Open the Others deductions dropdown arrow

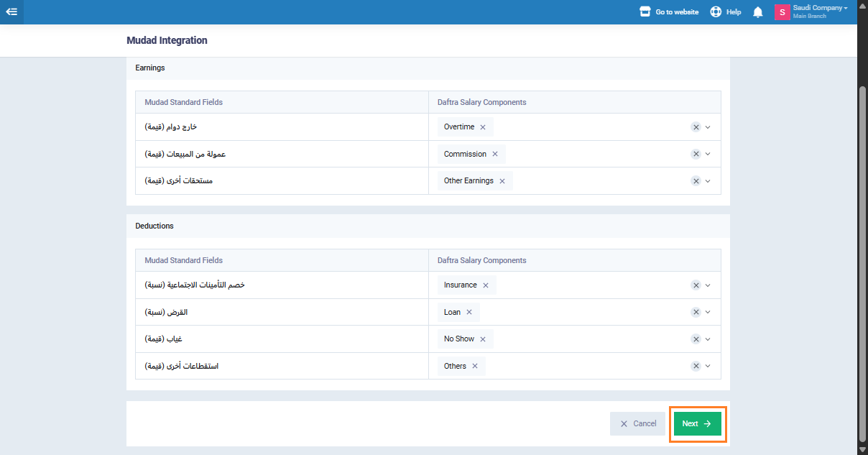708,367
